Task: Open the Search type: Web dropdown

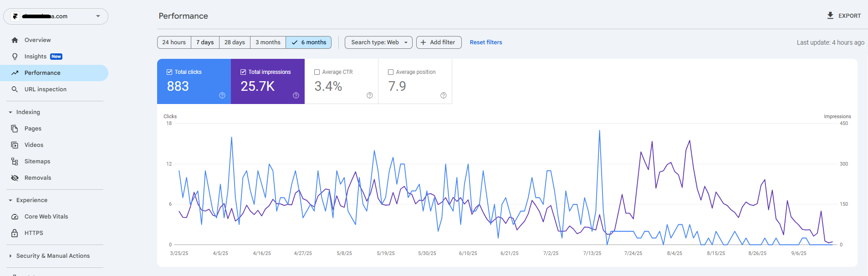Action: pyautogui.click(x=378, y=42)
